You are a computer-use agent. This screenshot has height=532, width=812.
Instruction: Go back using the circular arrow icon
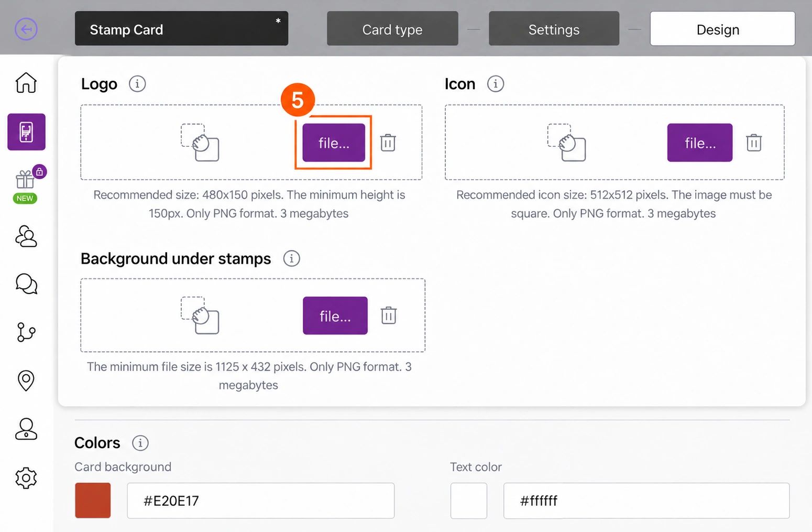click(26, 29)
